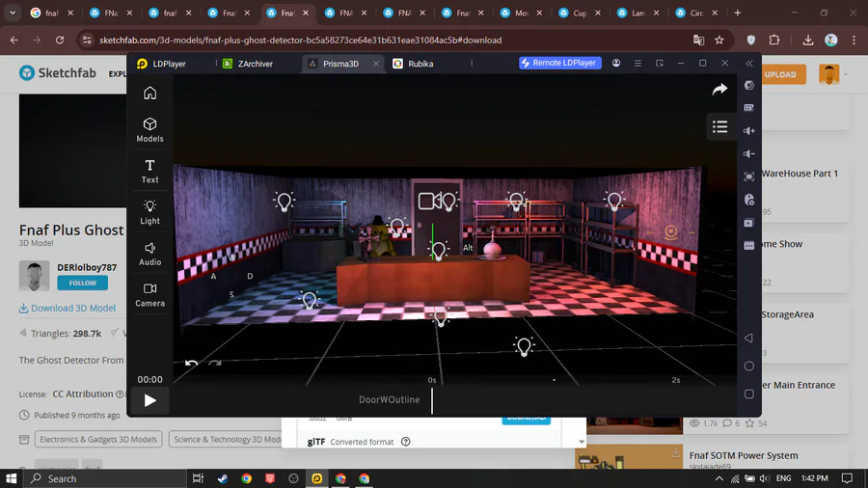Viewport: 868px width, 488px height.
Task: Open taskbar volume control
Action: coord(765,478)
